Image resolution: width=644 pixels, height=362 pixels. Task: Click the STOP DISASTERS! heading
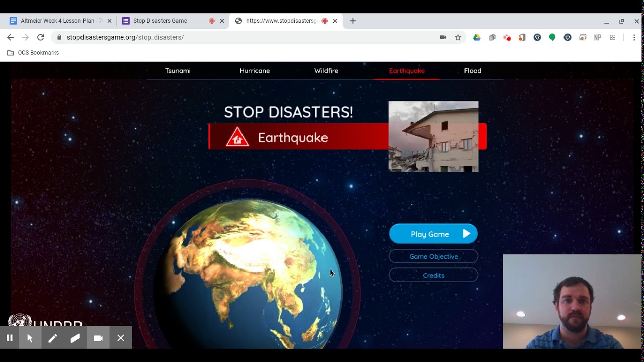click(288, 112)
